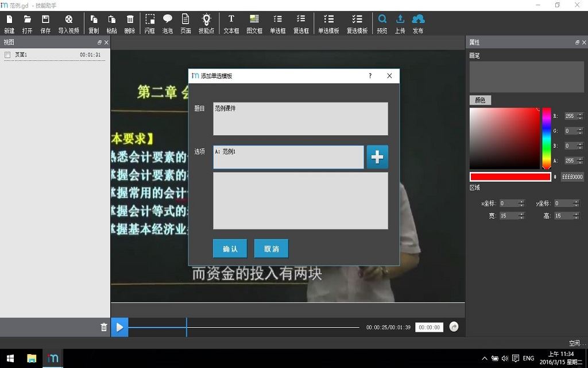This screenshot has width=588, height=368.
Task: Open a file with 打开 icon
Action: (x=28, y=24)
